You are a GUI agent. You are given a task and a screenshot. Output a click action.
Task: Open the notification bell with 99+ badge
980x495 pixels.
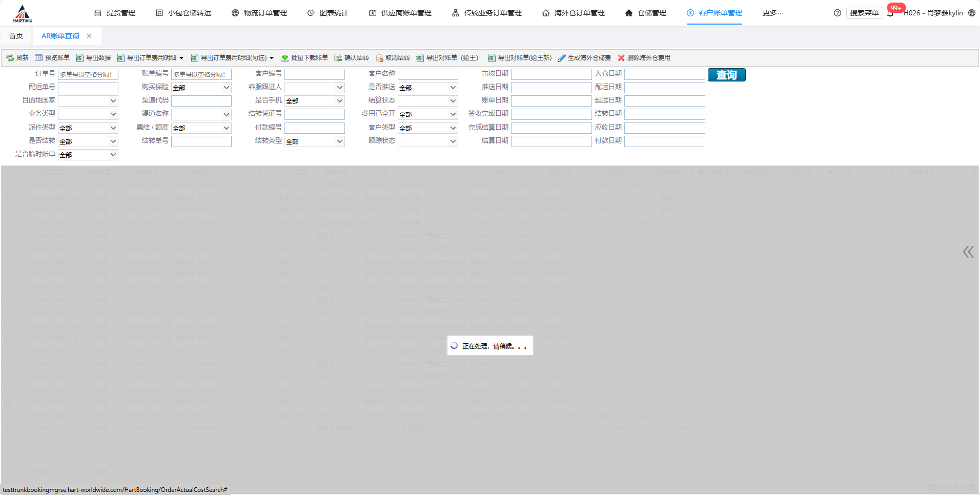tap(891, 13)
